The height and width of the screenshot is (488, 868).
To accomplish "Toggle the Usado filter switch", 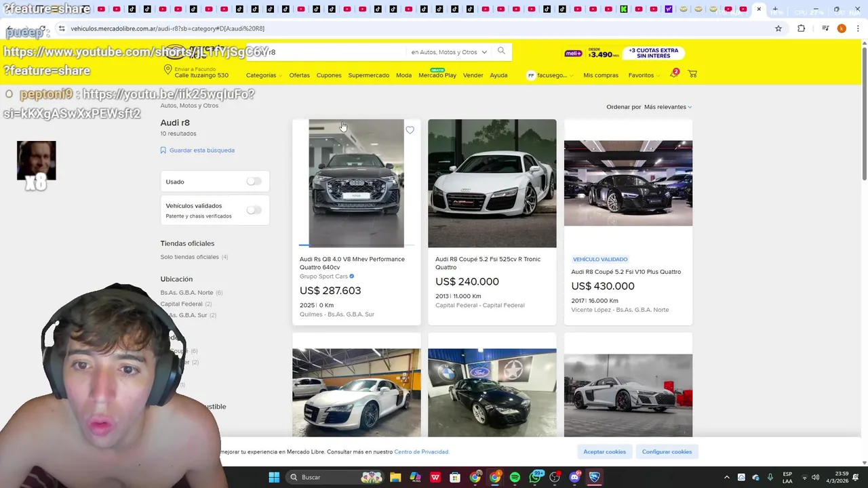I will point(254,182).
